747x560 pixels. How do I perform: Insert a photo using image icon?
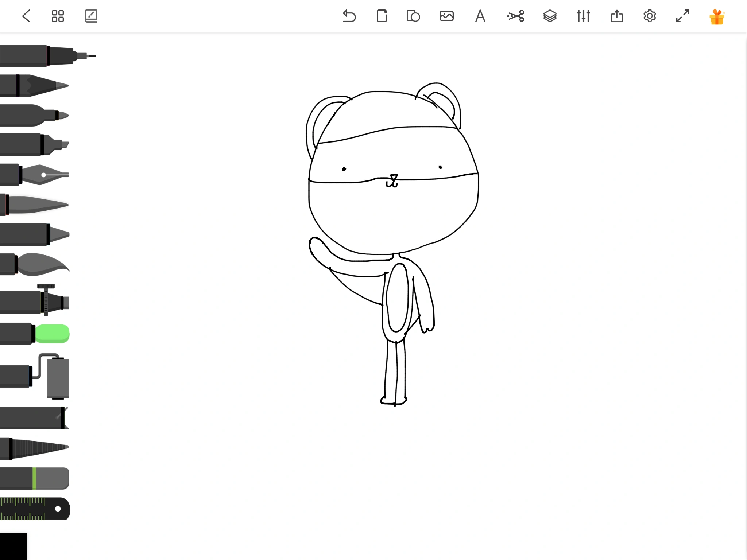point(446,16)
